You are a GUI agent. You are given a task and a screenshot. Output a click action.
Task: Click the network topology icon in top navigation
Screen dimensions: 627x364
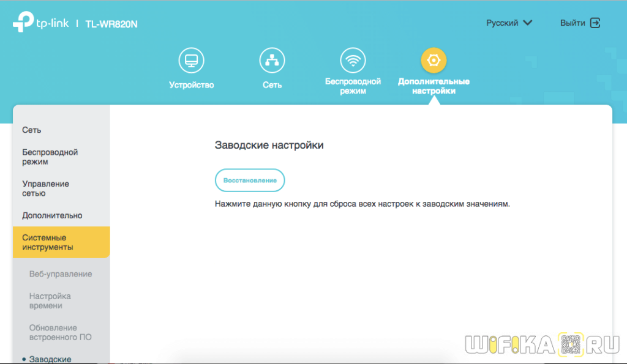coord(272,60)
